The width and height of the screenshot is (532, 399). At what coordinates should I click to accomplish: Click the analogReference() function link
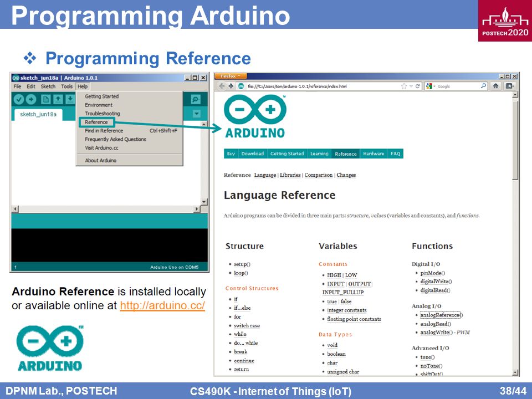(x=442, y=315)
